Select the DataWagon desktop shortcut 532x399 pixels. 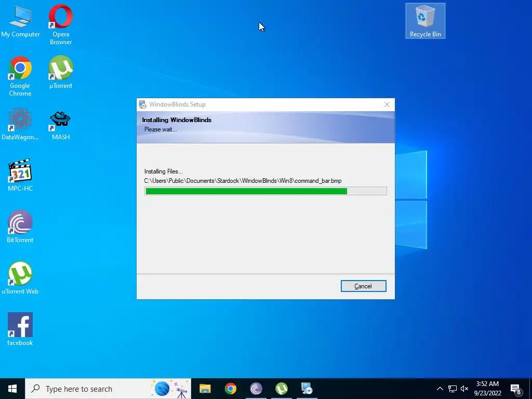coord(20,124)
